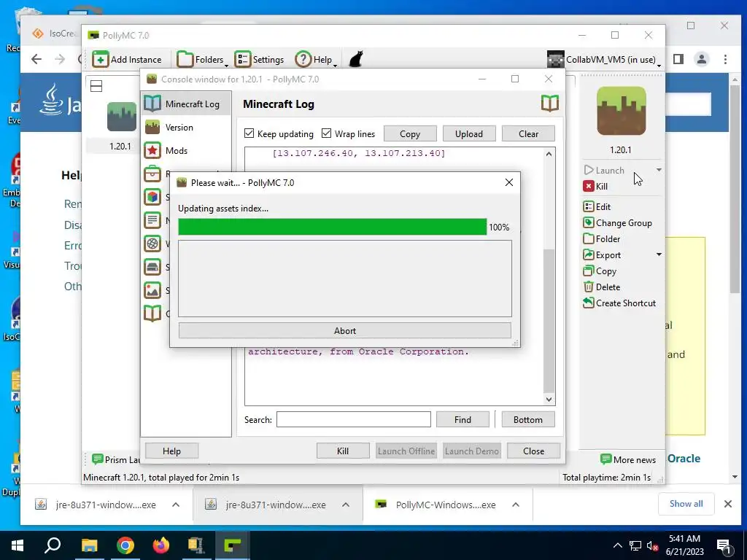This screenshot has height=560, width=747.
Task: Open the Help dropdown in PollyMC toolbar
Action: (x=317, y=60)
